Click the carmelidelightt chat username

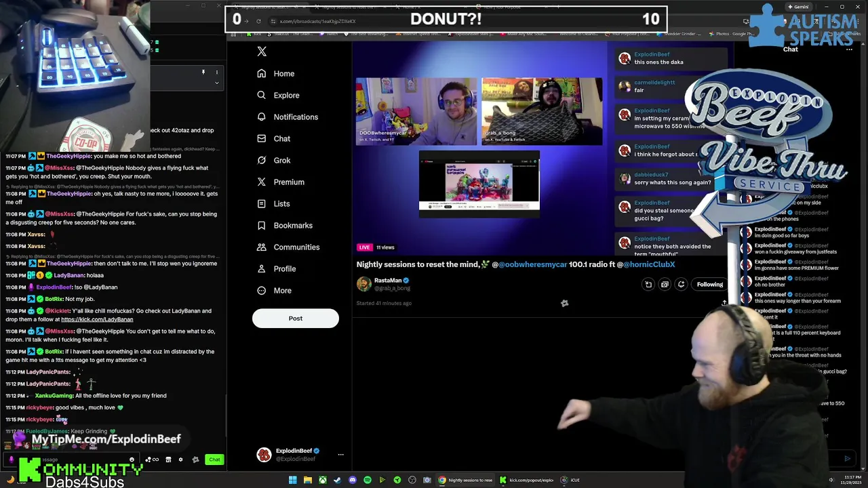(x=654, y=83)
